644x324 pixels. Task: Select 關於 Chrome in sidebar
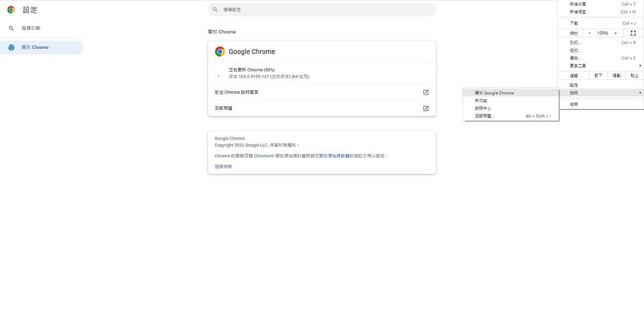point(42,47)
